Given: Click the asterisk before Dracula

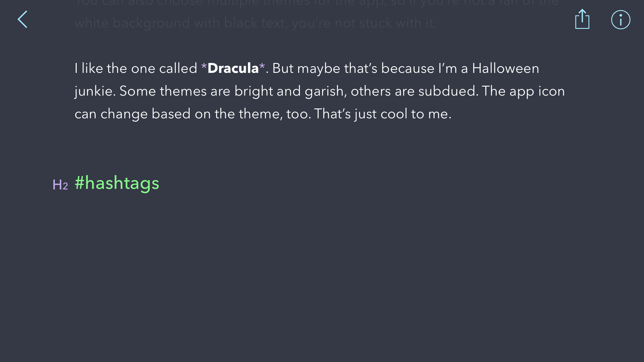Looking at the screenshot, I should click(x=204, y=68).
